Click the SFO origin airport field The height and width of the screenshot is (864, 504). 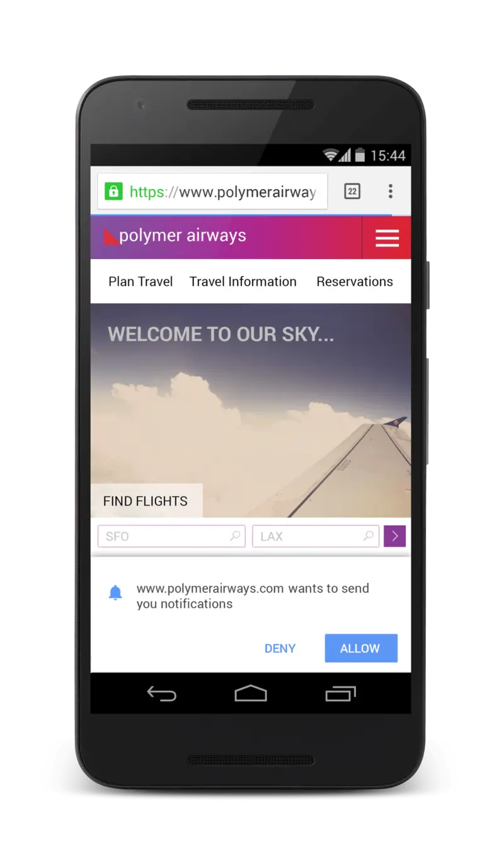(x=171, y=536)
